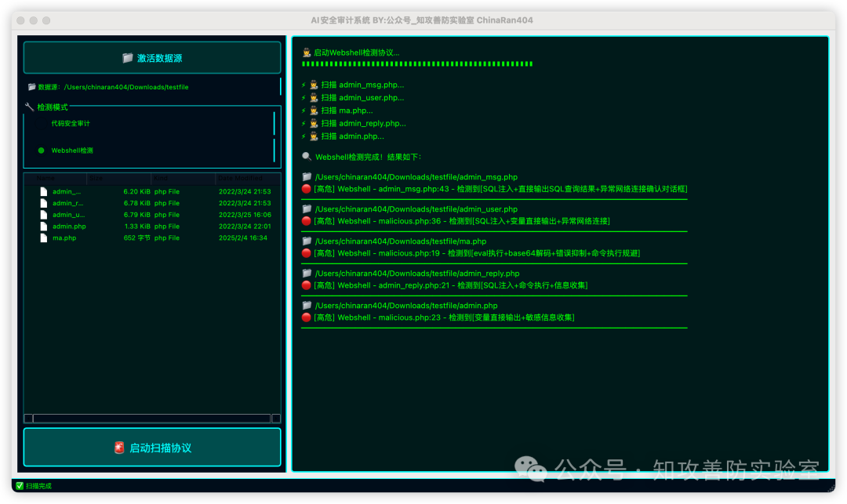This screenshot has height=504, width=847.
Task: Select the ma.php file name
Action: 64,238
